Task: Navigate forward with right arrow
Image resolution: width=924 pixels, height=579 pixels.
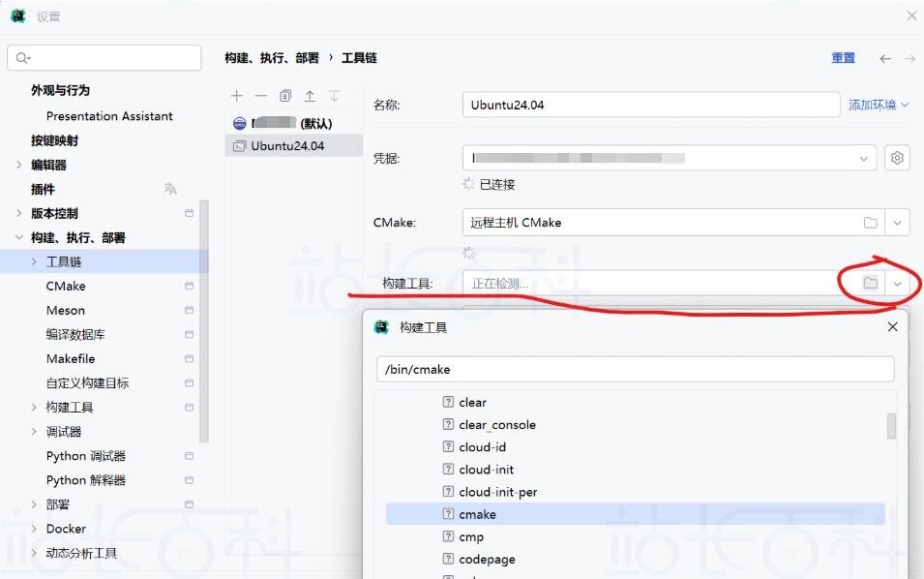Action: tap(909, 58)
